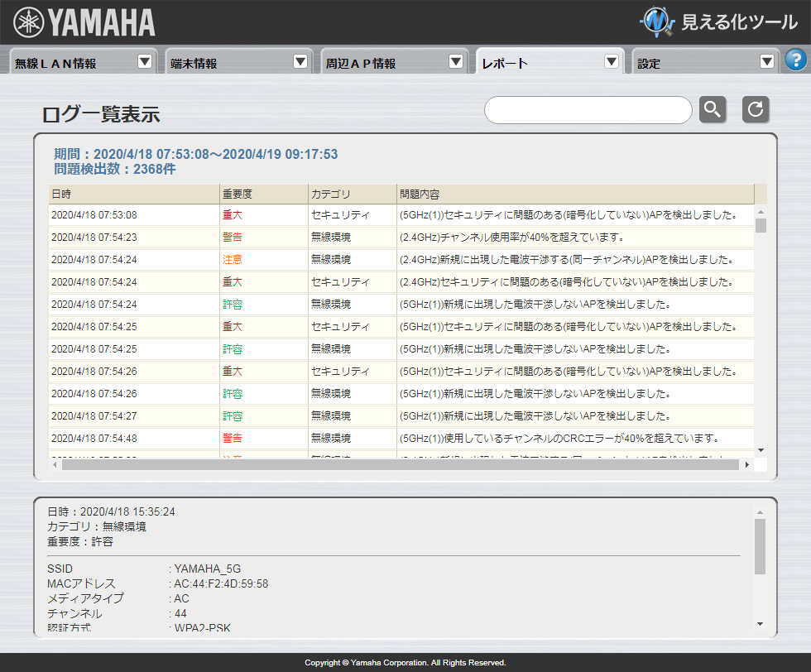Click the refresh icon to reload logs

pyautogui.click(x=755, y=109)
